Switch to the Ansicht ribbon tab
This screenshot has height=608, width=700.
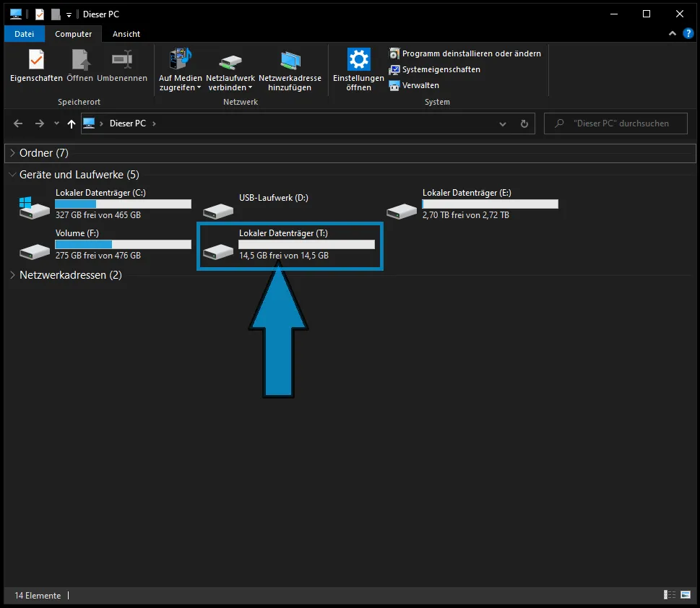(x=126, y=34)
